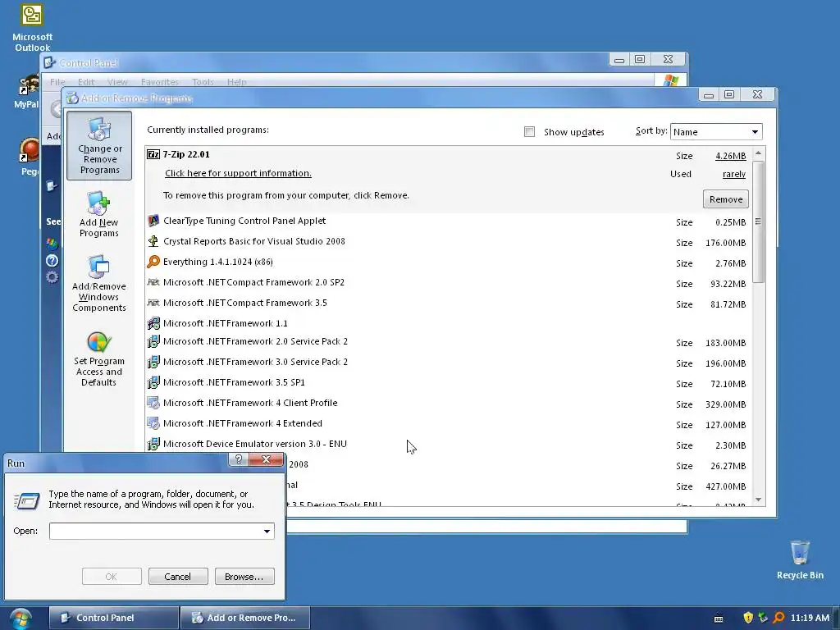Select Microsoft .NET Compact Framework 3.5 entry
840x630 pixels.
pos(448,303)
